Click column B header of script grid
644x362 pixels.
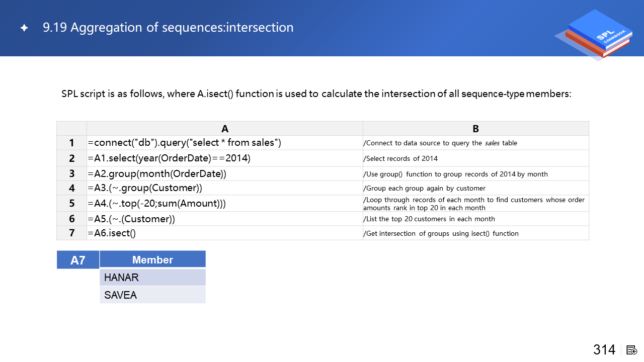pyautogui.click(x=475, y=129)
